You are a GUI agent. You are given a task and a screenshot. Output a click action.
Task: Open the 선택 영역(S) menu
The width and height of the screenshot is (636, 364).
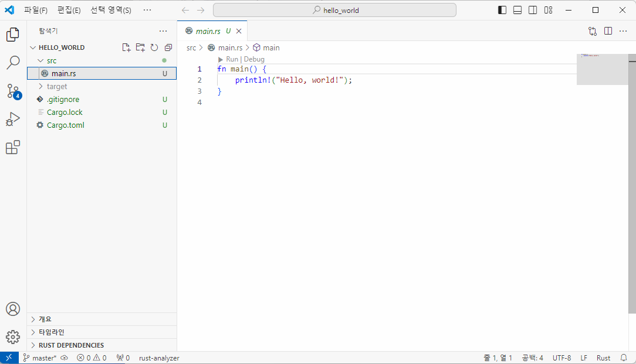[x=111, y=10]
